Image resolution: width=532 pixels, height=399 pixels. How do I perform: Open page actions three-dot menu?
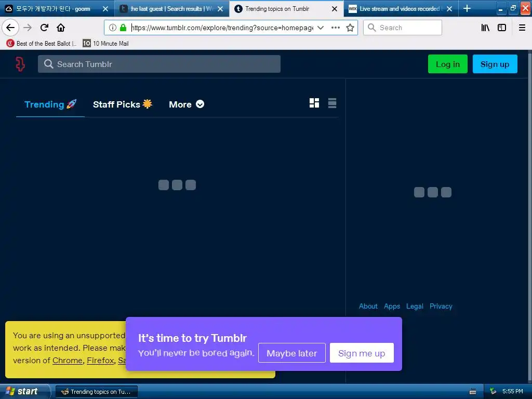point(336,28)
